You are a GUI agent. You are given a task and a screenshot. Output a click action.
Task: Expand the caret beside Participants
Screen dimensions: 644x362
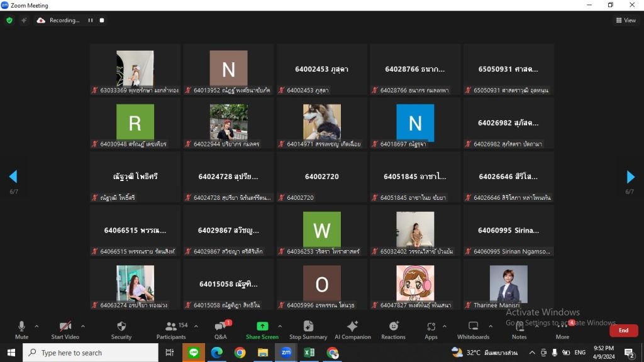(196, 326)
